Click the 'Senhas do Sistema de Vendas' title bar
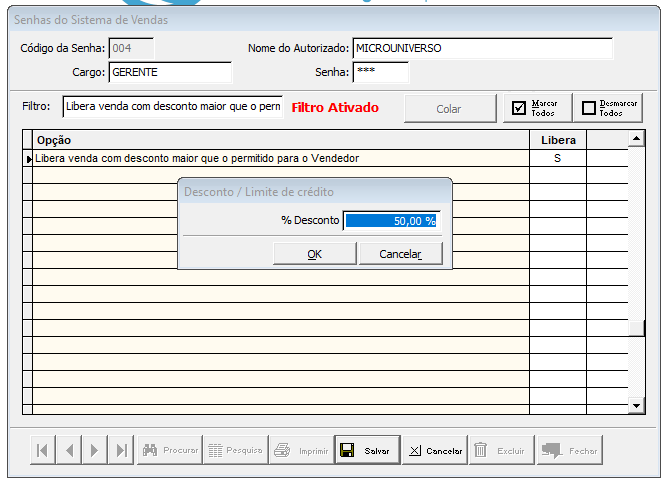 333,20
